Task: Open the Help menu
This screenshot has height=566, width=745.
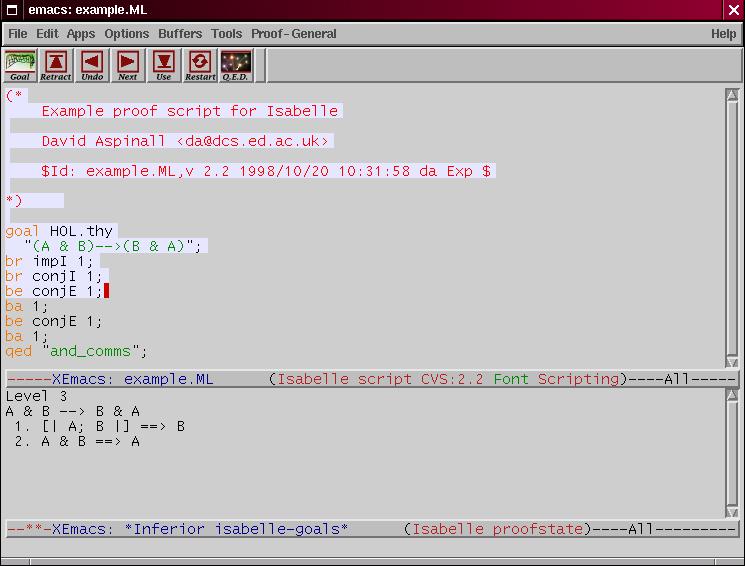Action: [723, 34]
